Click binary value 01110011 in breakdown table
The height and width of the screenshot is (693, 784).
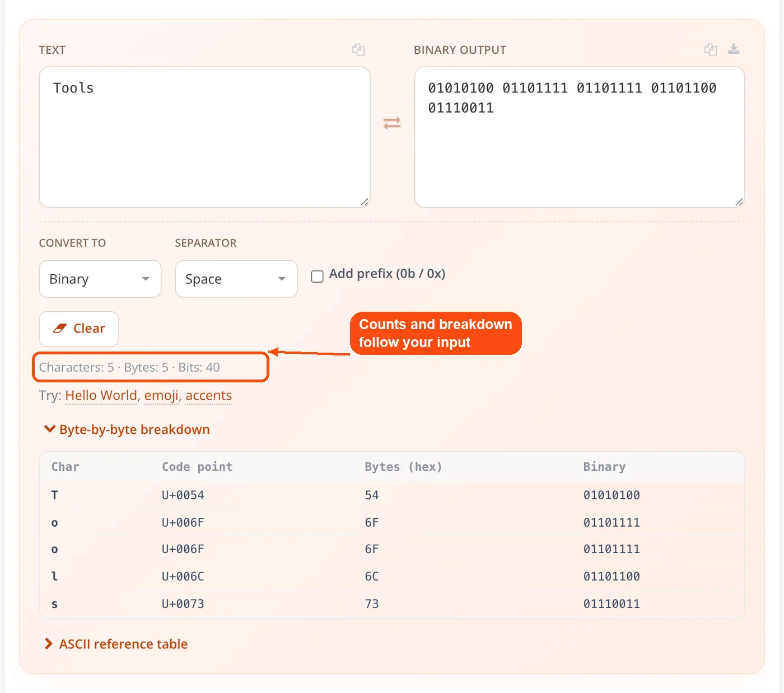click(x=612, y=604)
